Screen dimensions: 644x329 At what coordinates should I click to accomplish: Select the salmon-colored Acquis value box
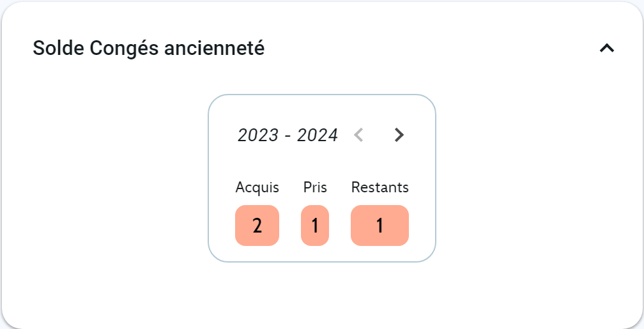pos(257,226)
